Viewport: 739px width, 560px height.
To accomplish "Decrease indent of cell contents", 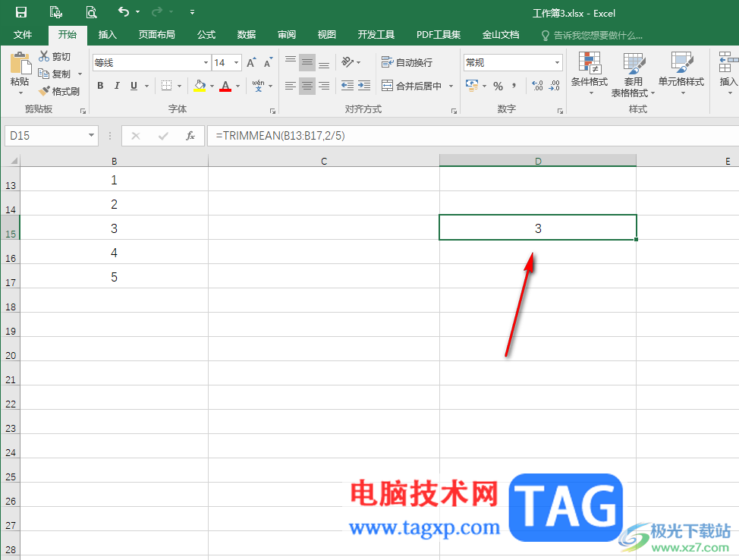I will (x=347, y=85).
